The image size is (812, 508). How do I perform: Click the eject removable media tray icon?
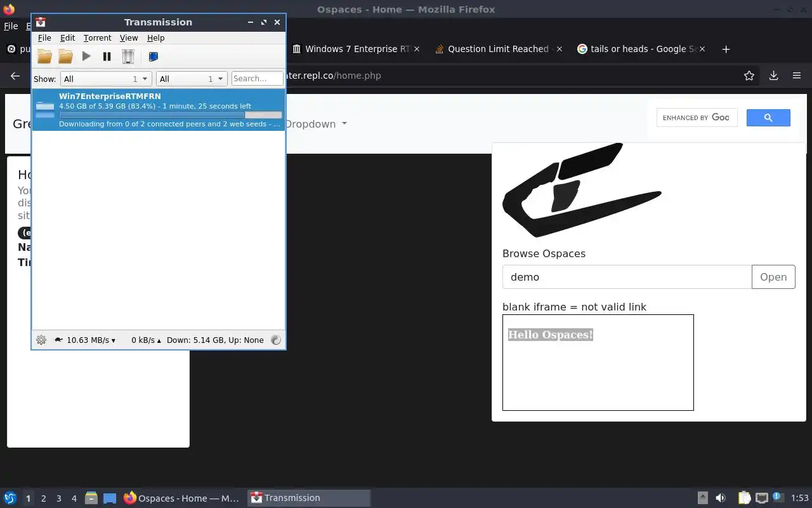[x=702, y=498]
